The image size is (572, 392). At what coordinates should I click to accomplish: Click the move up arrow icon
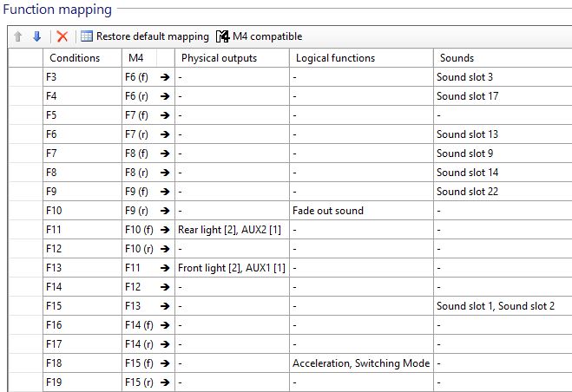pyautogui.click(x=18, y=36)
